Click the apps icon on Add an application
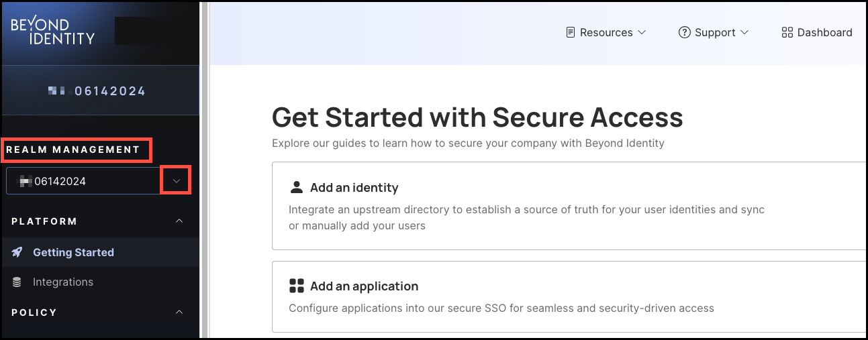This screenshot has width=868, height=340. 296,286
